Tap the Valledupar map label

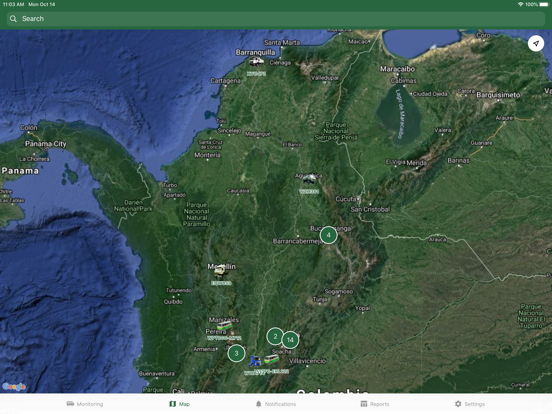click(325, 78)
